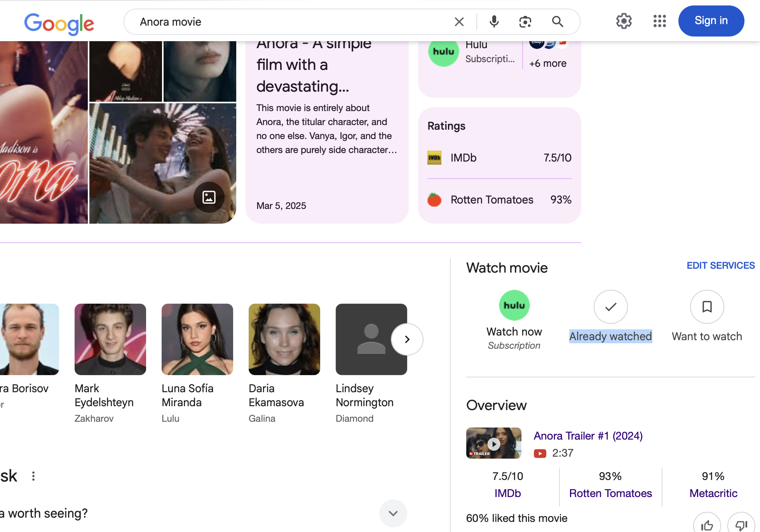Open IMDb link under 7.5/10
Image resolution: width=760 pixels, height=532 pixels.
(x=507, y=493)
